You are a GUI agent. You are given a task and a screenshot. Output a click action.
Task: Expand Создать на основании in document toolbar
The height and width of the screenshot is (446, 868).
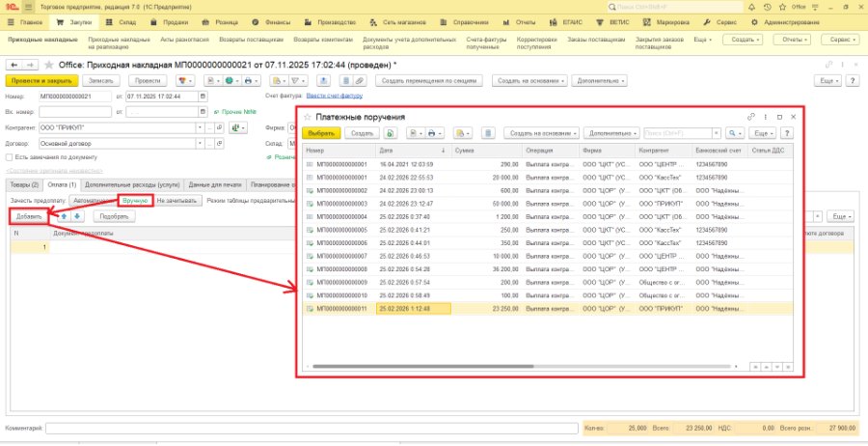click(x=530, y=81)
